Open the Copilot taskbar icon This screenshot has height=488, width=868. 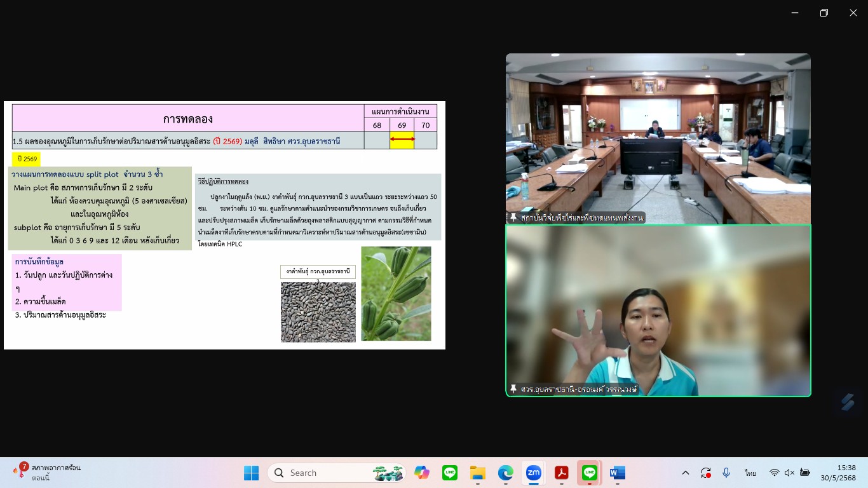422,473
